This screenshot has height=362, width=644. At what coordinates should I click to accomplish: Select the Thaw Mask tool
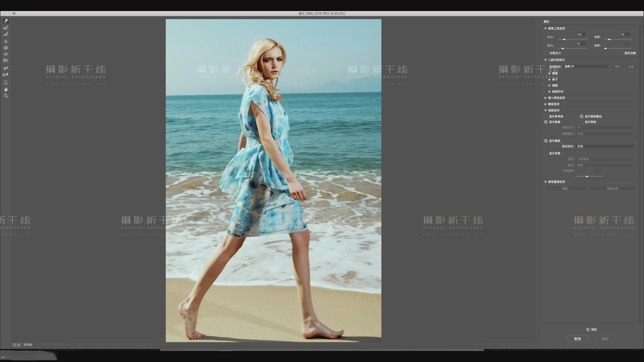pos(6,75)
